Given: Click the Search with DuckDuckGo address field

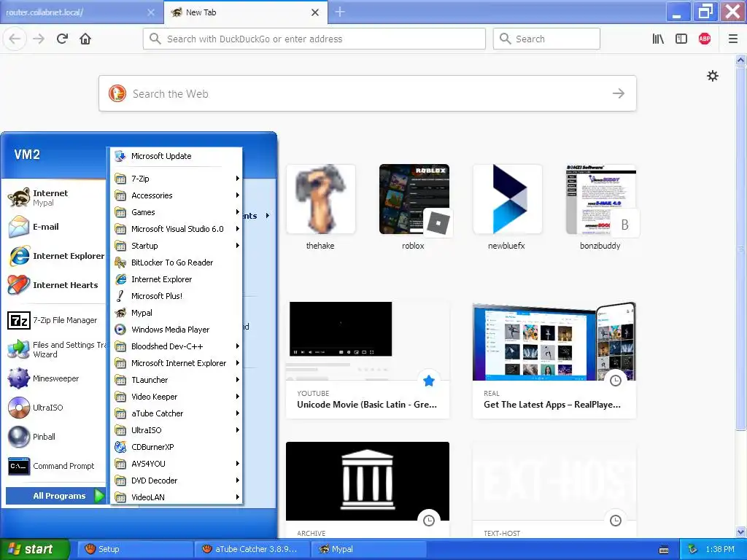Looking at the screenshot, I should point(314,39).
